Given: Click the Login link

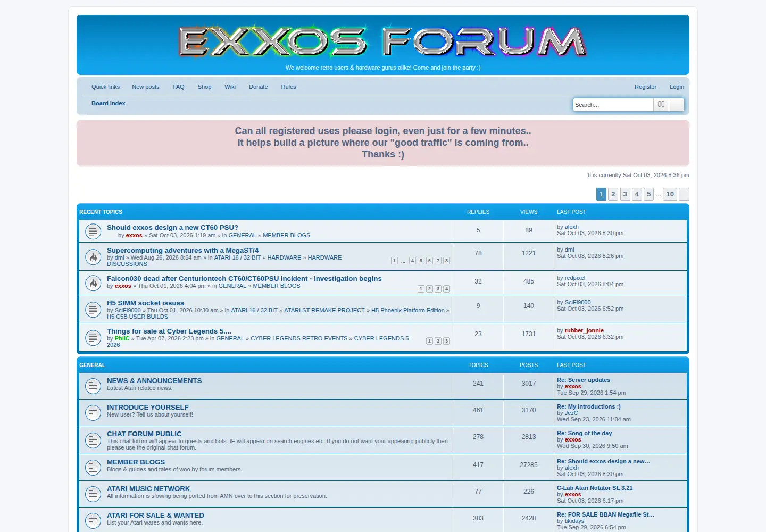Looking at the screenshot, I should [x=677, y=87].
